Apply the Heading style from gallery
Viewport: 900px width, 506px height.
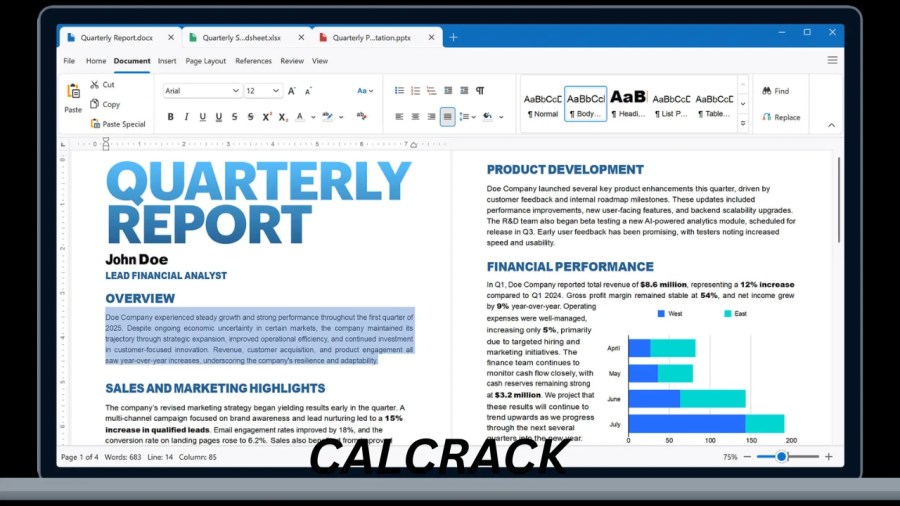click(628, 104)
